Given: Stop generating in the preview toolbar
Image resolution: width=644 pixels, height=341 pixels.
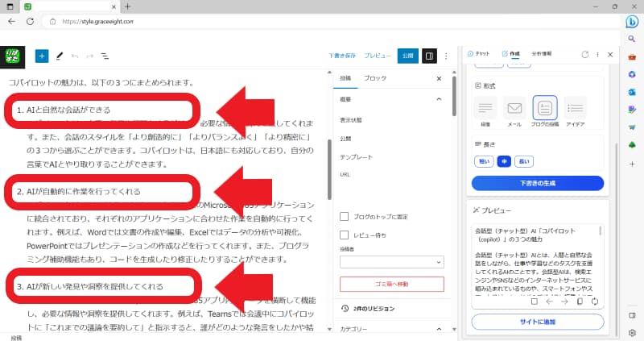Looking at the screenshot, I should coord(535,301).
